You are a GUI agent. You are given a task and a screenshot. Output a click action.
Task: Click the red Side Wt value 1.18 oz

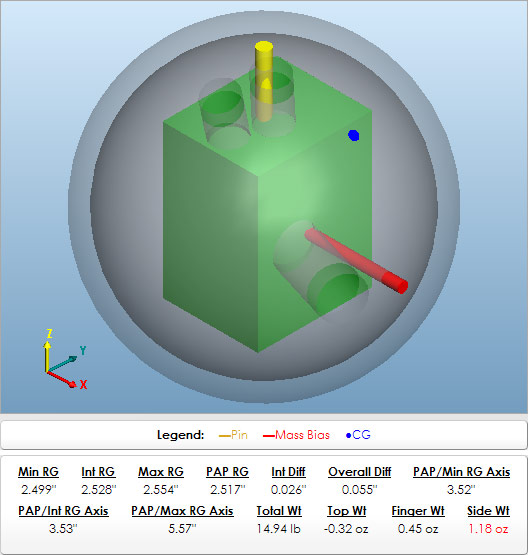(488, 529)
